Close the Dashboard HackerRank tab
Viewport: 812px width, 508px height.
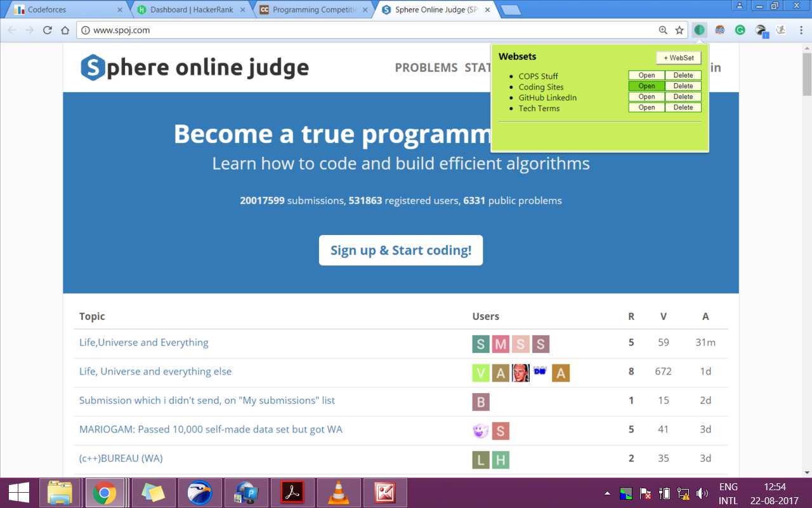(x=242, y=10)
